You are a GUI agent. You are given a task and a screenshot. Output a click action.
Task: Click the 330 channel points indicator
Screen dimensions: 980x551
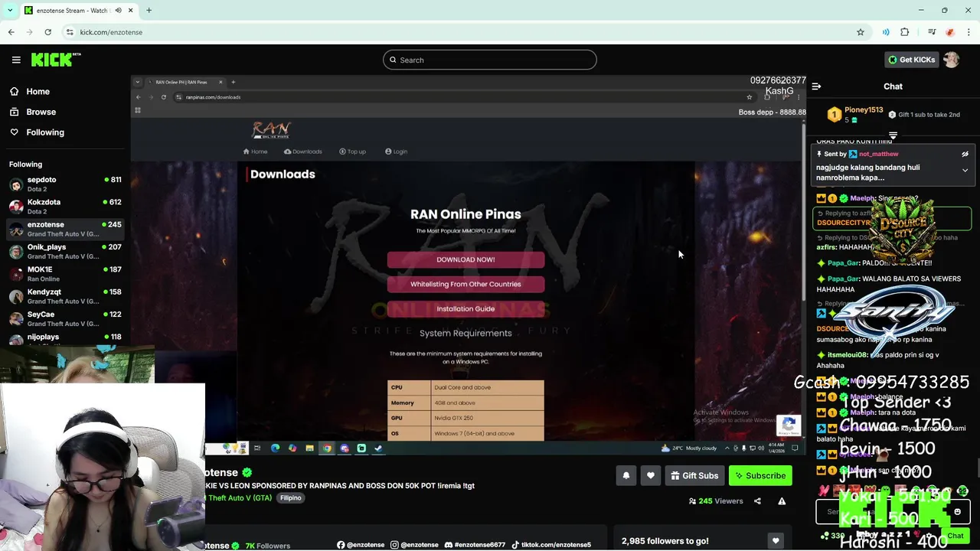[x=832, y=536]
